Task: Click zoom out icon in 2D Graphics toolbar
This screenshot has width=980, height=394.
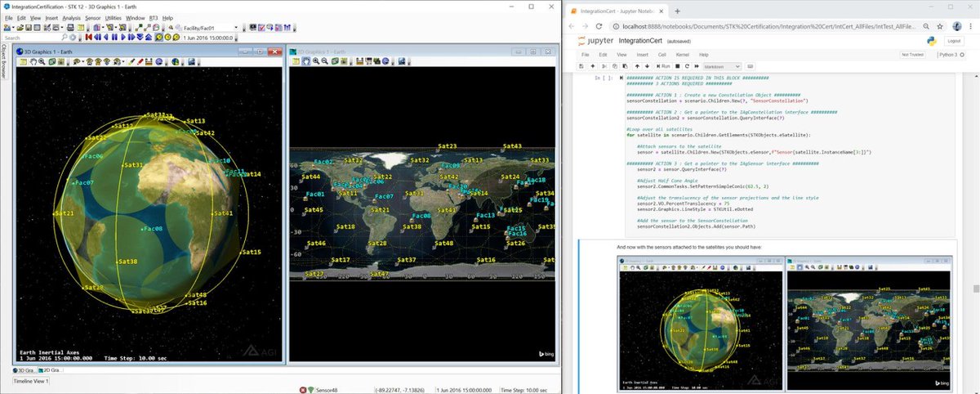Action: pos(325,60)
